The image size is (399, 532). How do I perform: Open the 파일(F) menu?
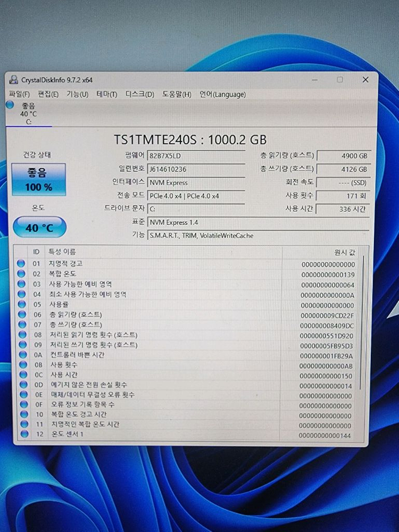point(19,94)
